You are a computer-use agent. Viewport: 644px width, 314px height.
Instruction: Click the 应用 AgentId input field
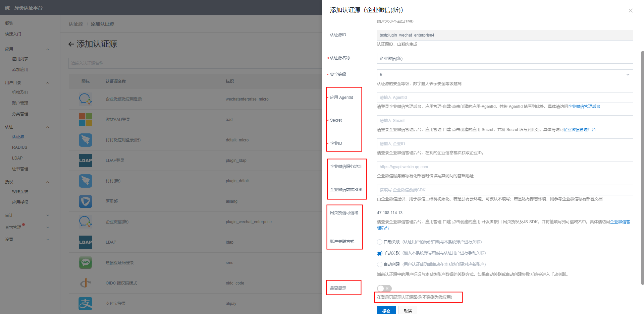point(504,98)
